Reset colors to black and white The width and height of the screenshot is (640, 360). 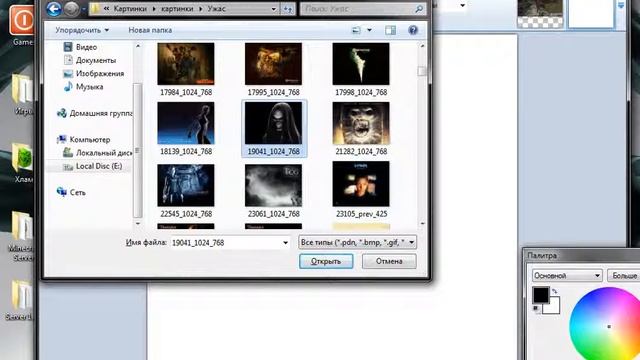pyautogui.click(x=536, y=309)
